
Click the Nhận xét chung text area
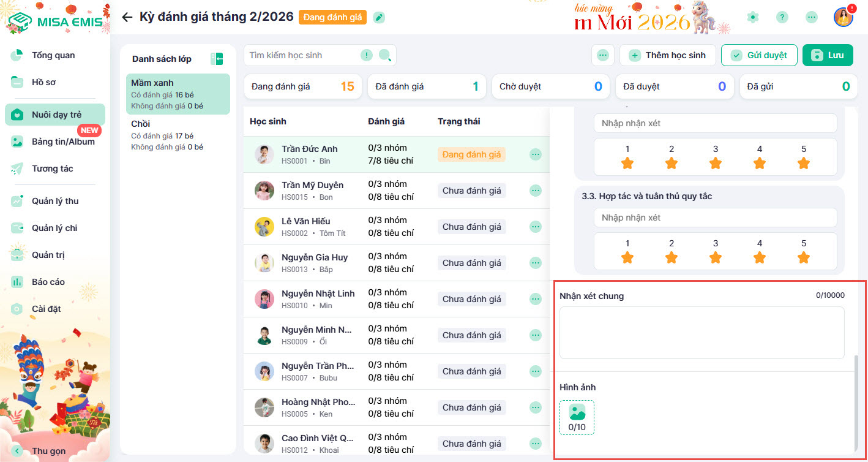coord(702,333)
